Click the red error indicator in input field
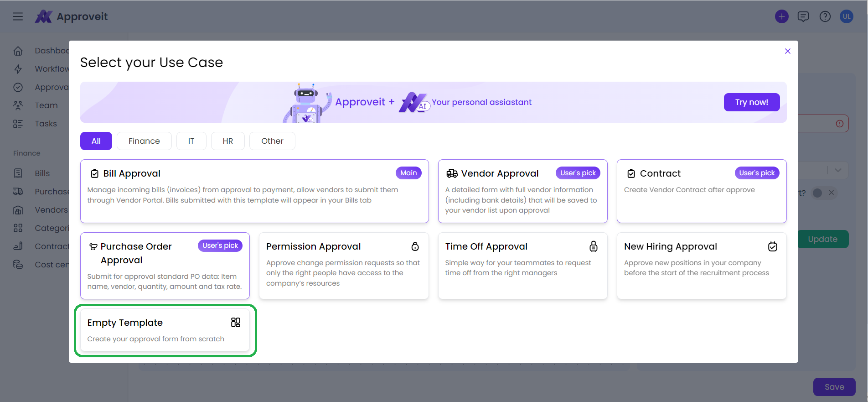868x402 pixels. coord(840,124)
